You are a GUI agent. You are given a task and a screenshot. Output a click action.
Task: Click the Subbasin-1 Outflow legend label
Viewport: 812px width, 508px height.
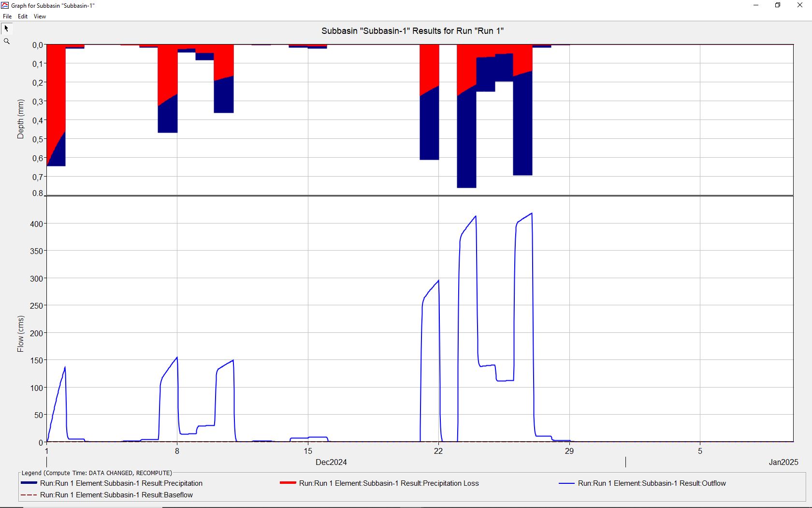[x=652, y=483]
